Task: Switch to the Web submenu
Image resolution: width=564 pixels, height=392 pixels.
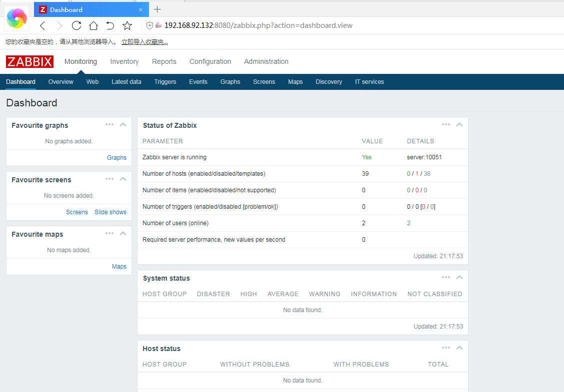Action: (92, 82)
